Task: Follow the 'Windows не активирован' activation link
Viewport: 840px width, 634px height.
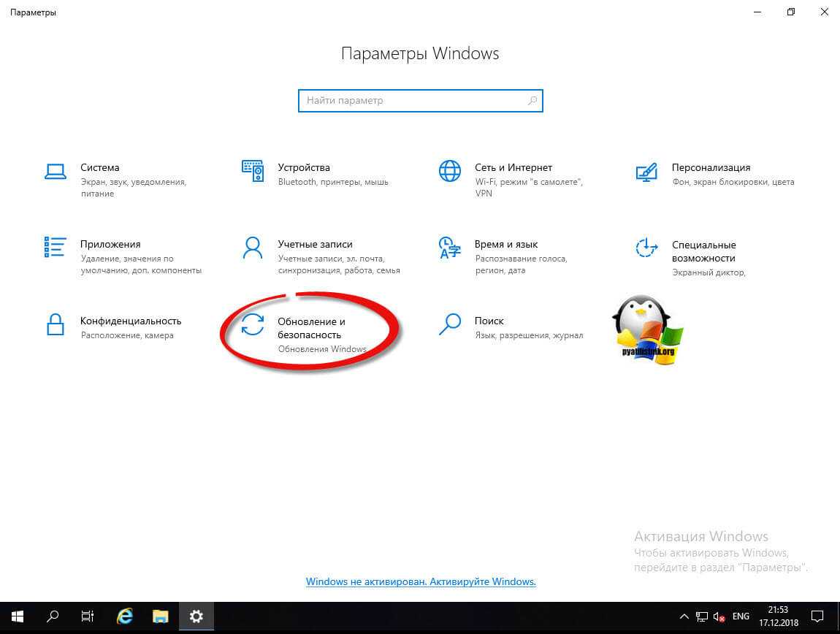Action: pyautogui.click(x=421, y=582)
